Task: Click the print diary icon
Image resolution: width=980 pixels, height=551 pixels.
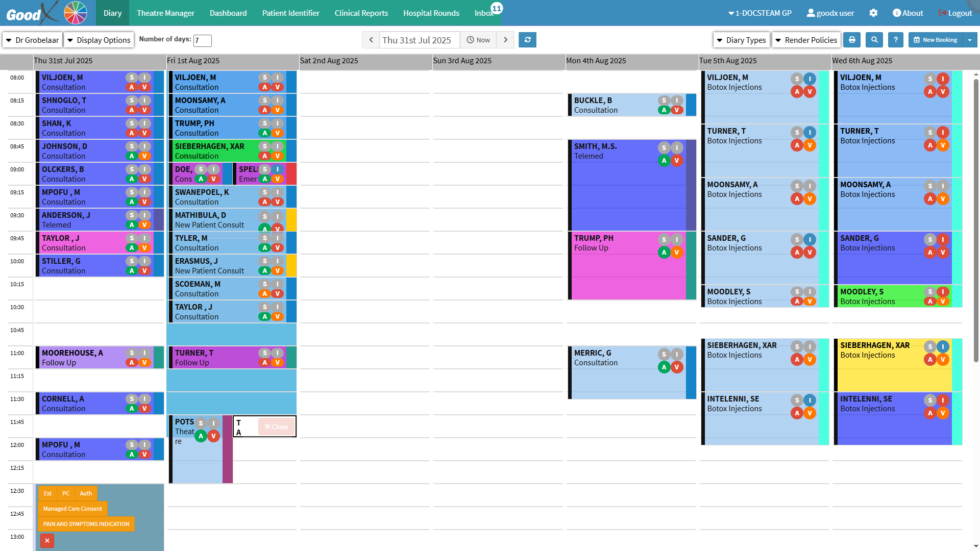Action: coord(852,40)
